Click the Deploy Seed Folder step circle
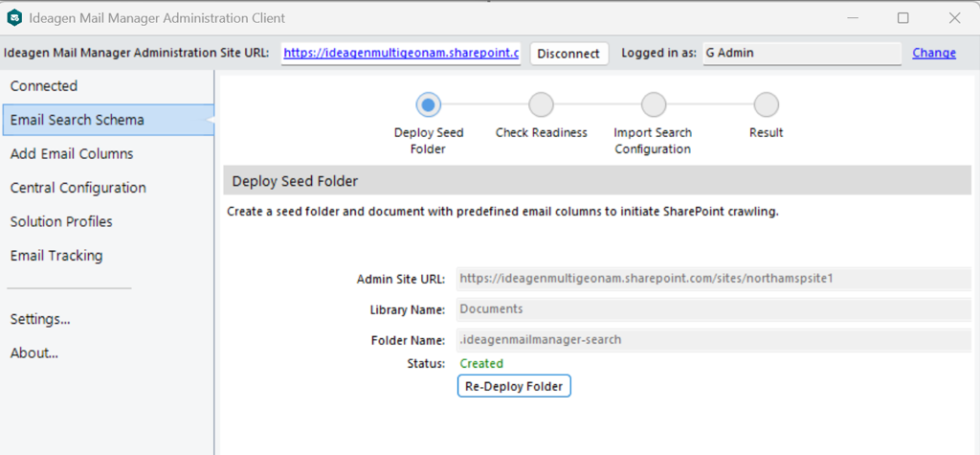 coord(428,105)
